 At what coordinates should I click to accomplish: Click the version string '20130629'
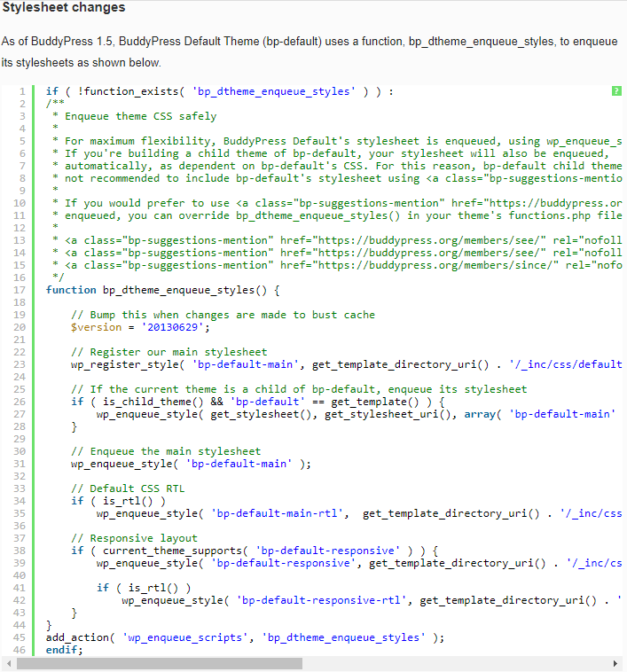point(173,327)
